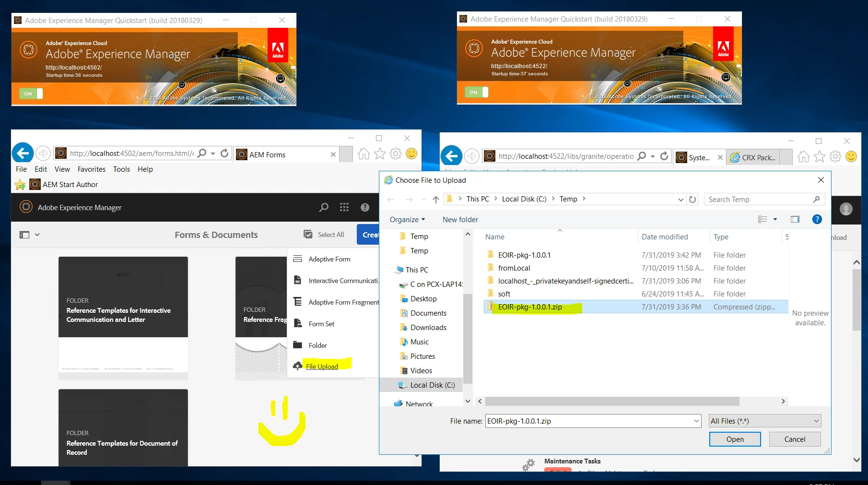Open view options dropdown arrow in dialog
Screen dimensions: 868x485
(775, 219)
